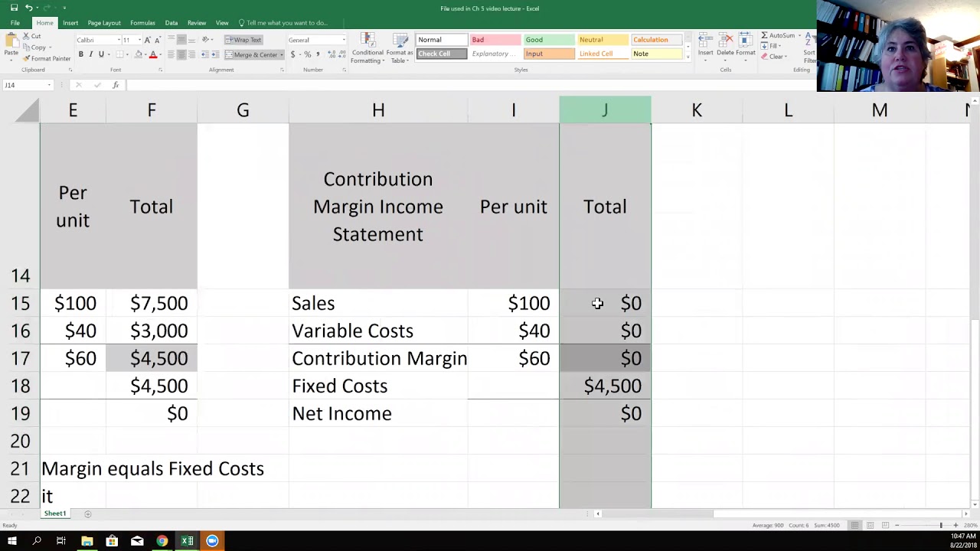The image size is (980, 551).
Task: Open the General number format dropdown
Action: tap(343, 40)
